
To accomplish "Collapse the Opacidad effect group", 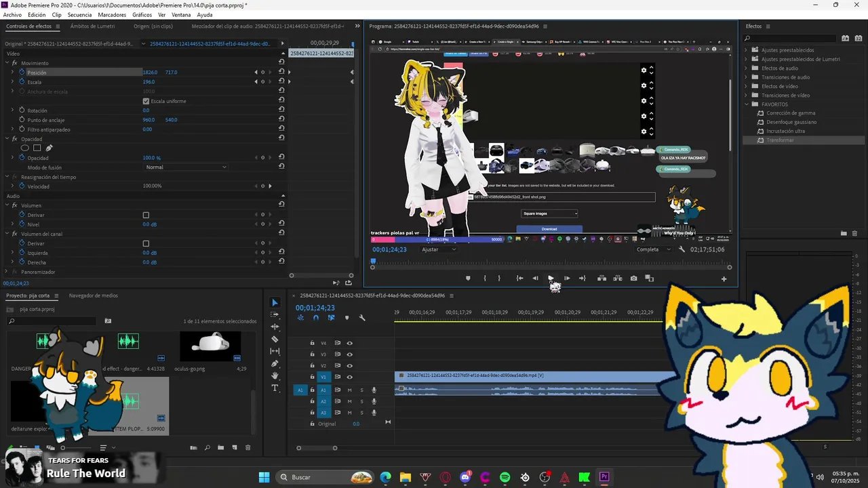I will [x=7, y=139].
